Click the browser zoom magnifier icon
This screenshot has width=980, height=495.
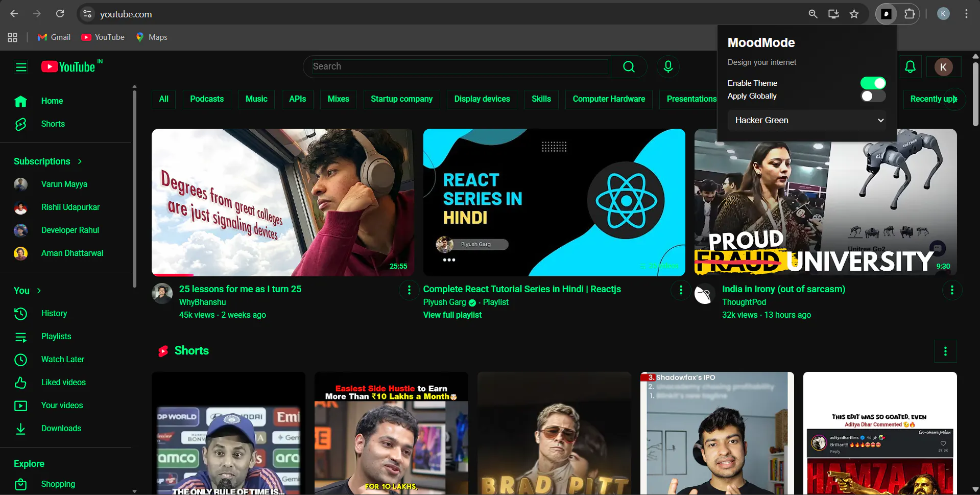813,14
